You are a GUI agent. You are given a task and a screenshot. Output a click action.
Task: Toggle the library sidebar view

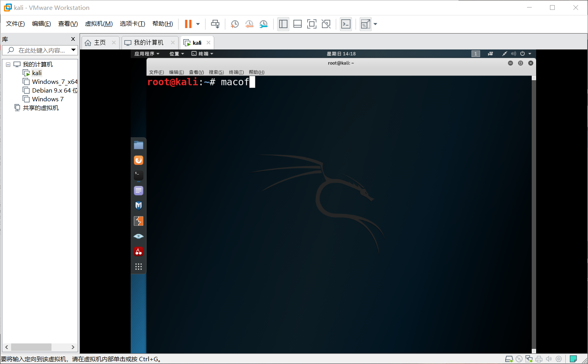tap(283, 24)
